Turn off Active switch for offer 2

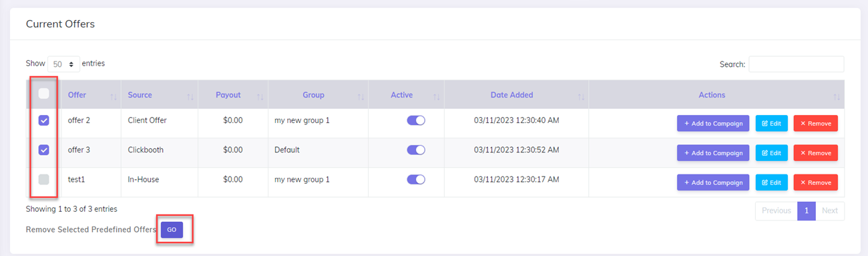pyautogui.click(x=416, y=121)
